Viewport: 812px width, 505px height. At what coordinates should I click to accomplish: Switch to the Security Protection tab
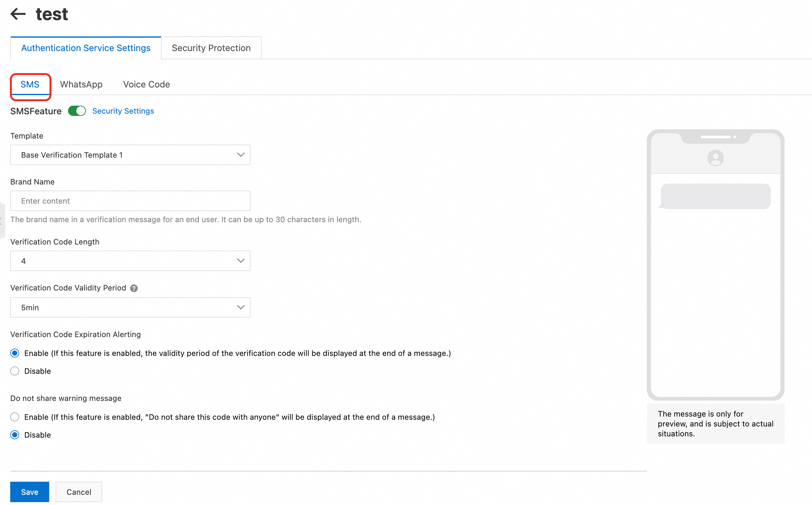tap(211, 48)
